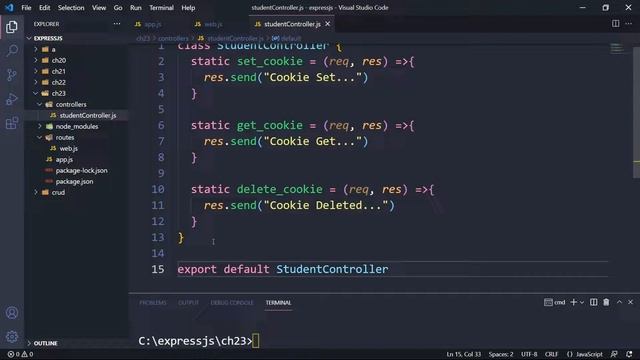This screenshot has height=360, width=640.
Task: Open the Run and Debug view
Action: pyautogui.click(x=12, y=99)
